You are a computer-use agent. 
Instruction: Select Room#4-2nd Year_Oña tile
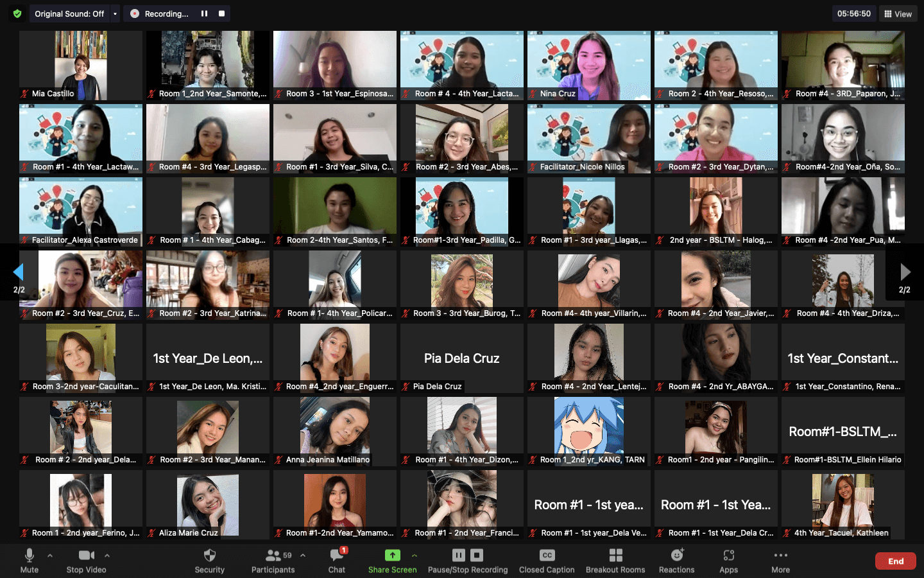pyautogui.click(x=843, y=139)
